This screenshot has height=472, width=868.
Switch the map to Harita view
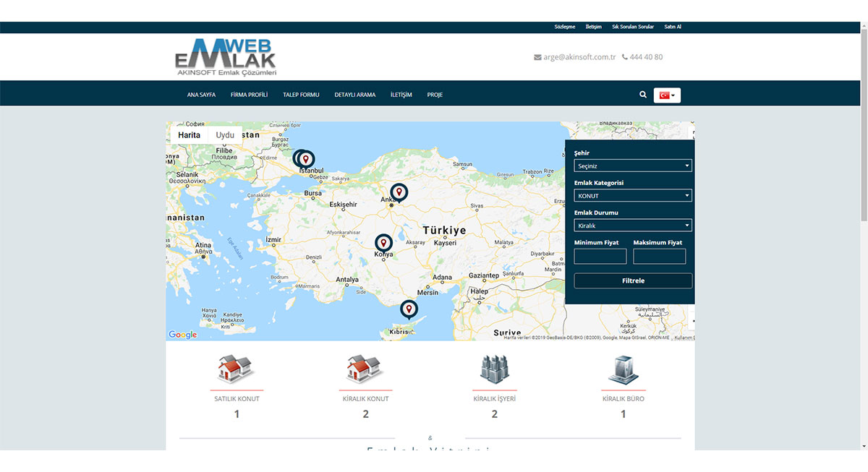[x=188, y=134]
